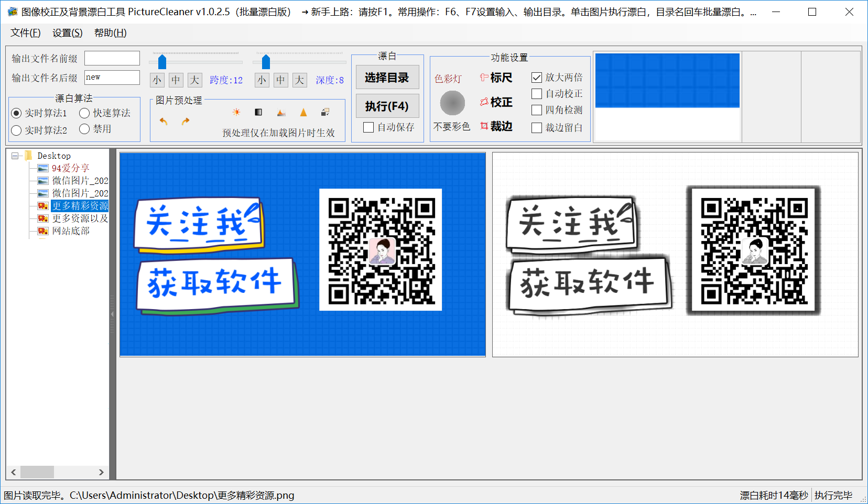Click the 输出文件名前缀 input field
Image resolution: width=868 pixels, height=504 pixels.
tap(112, 58)
